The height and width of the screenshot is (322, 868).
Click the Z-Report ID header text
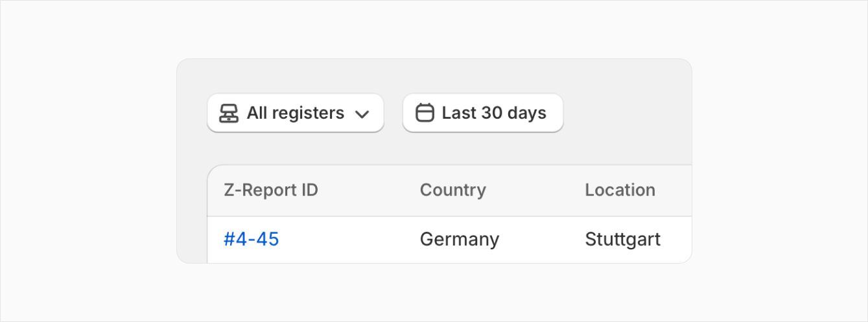(x=271, y=190)
